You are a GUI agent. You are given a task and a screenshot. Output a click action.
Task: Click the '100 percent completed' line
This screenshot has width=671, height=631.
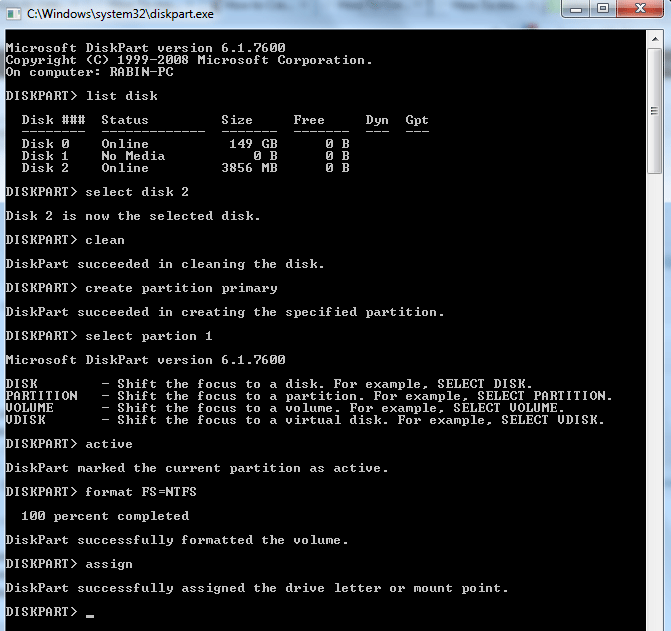pos(105,516)
